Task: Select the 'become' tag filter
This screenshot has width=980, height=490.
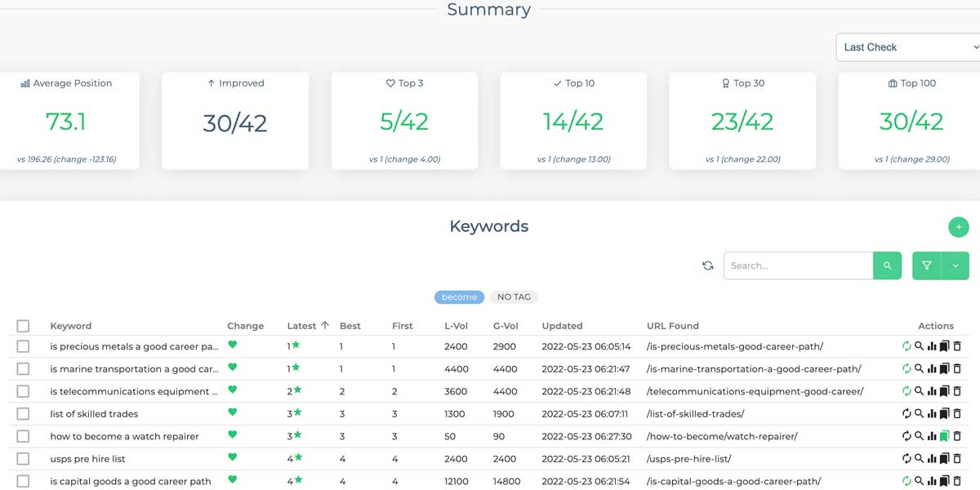Action: click(459, 297)
